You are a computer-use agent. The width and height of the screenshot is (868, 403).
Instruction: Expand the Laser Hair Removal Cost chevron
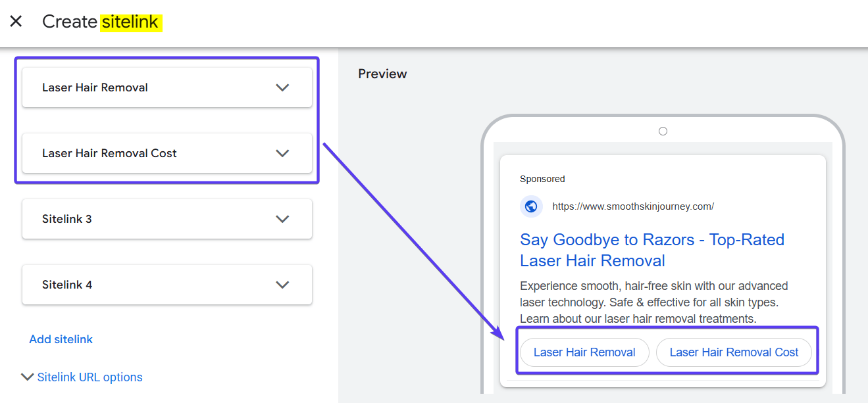coord(282,153)
